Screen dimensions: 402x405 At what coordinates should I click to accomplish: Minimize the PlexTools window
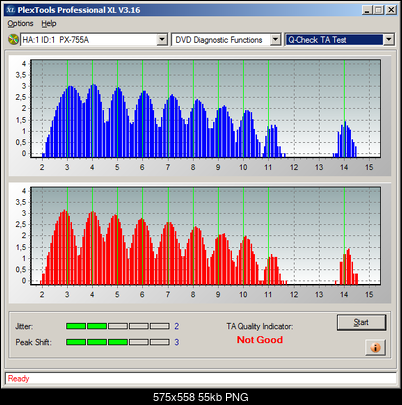[367, 10]
